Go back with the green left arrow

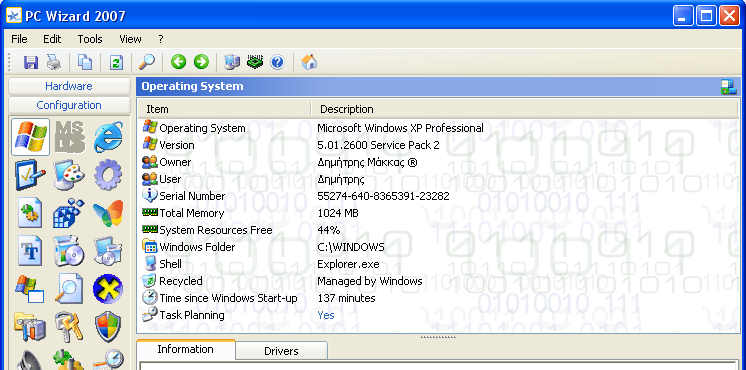[x=178, y=62]
